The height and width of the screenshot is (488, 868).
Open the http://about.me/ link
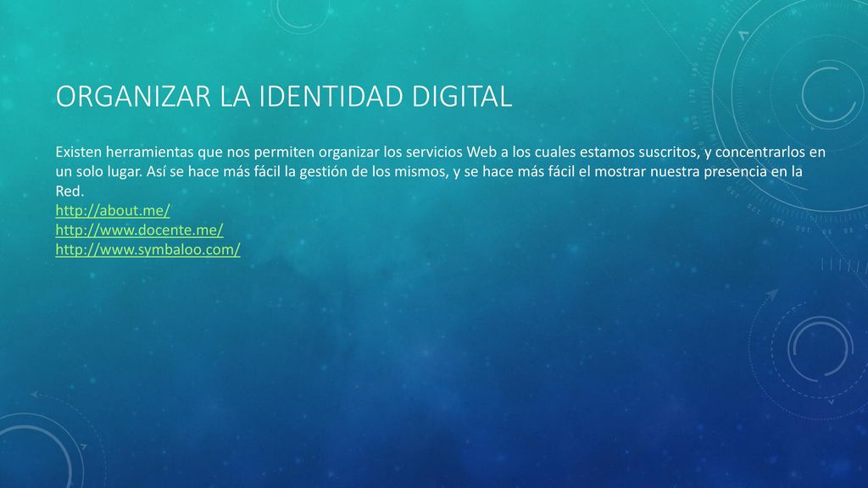tap(113, 211)
